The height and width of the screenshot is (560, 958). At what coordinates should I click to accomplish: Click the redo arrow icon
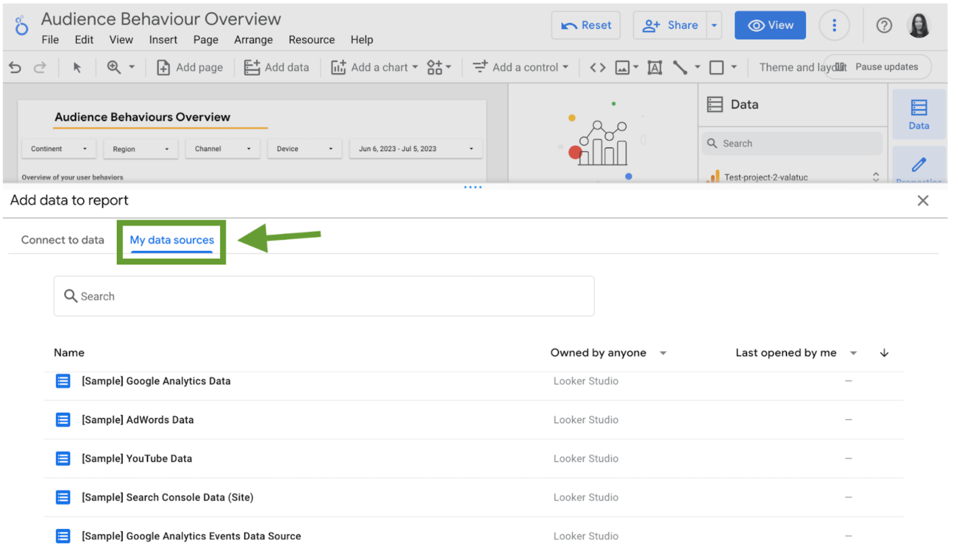point(40,67)
